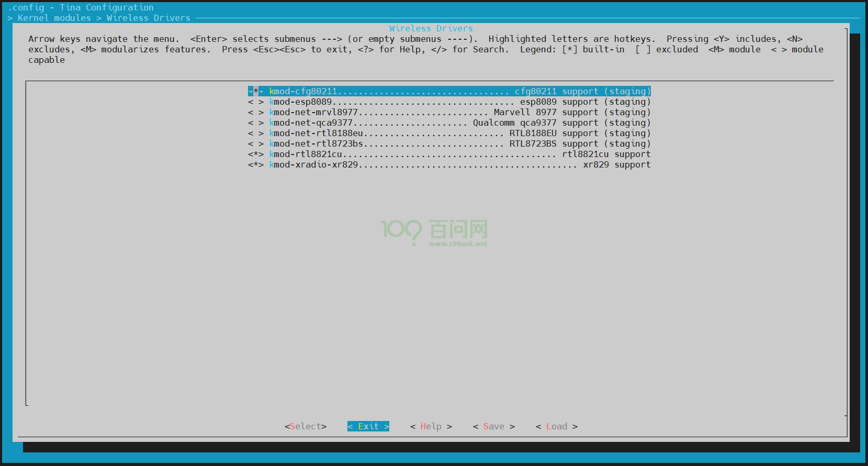The image size is (868, 466).
Task: Toggle the kmod-xradio-xr829 state marker
Action: click(255, 165)
